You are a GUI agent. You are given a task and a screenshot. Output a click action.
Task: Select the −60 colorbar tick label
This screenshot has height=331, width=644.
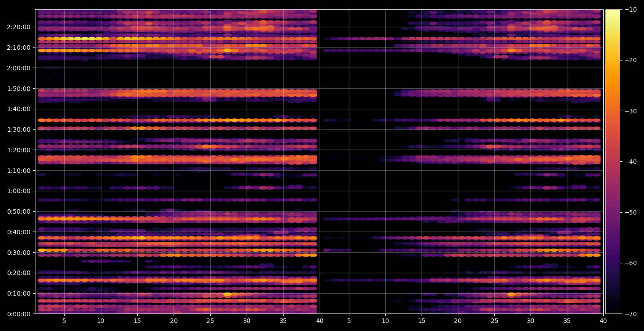pyautogui.click(x=630, y=263)
